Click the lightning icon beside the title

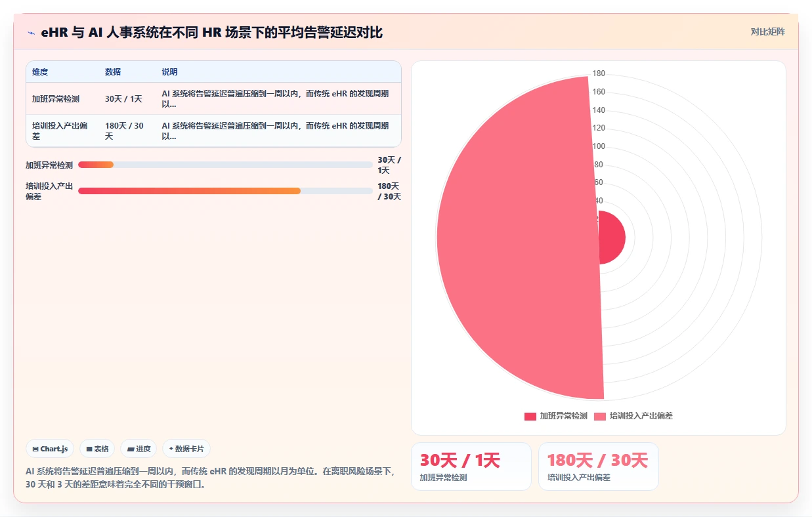click(x=31, y=32)
